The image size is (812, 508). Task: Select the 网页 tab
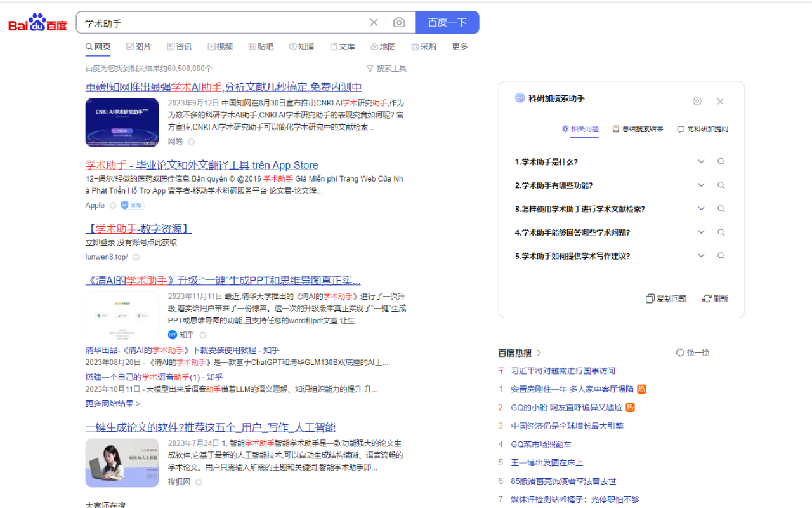coord(98,46)
